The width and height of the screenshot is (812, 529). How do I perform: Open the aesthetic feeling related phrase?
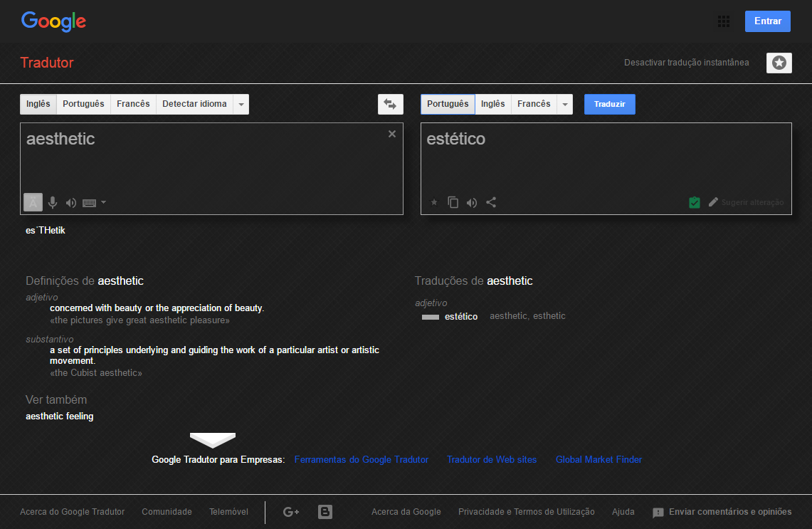point(60,416)
